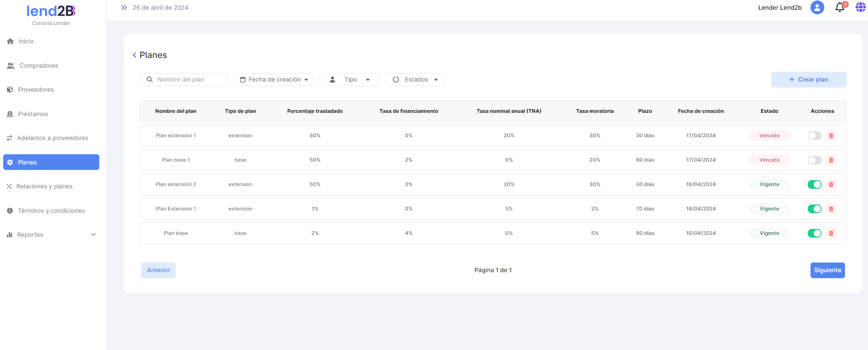Viewport: 868px width, 350px height.
Task: Click the Crear plan button
Action: [x=808, y=80]
